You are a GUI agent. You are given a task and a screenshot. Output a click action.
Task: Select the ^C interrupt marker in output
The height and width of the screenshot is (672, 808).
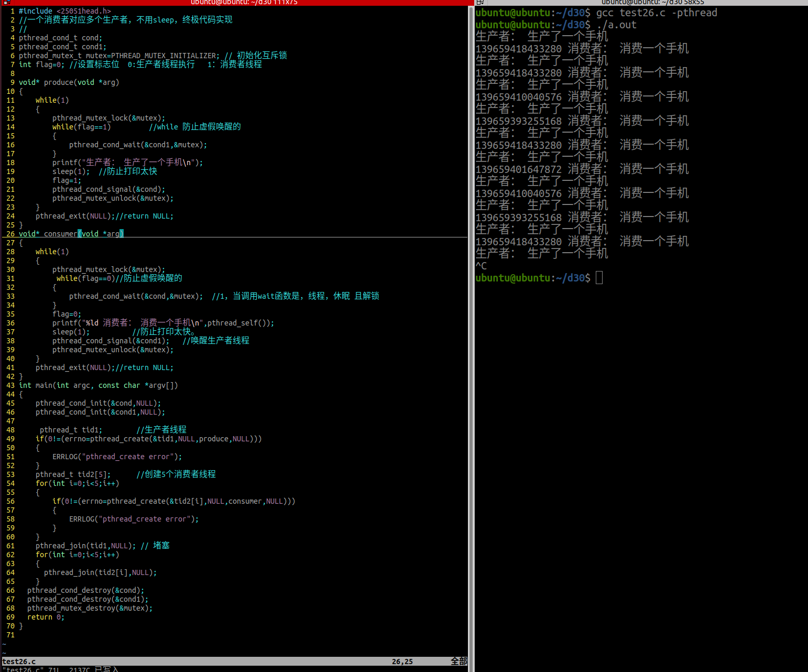pyautogui.click(x=481, y=265)
